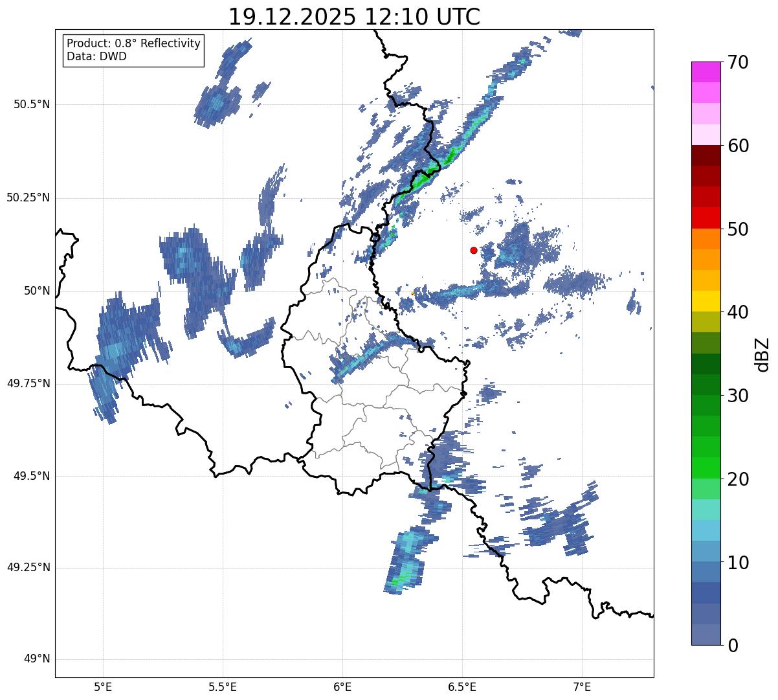Click the dark maroon colorbar swatch below 60

[706, 155]
